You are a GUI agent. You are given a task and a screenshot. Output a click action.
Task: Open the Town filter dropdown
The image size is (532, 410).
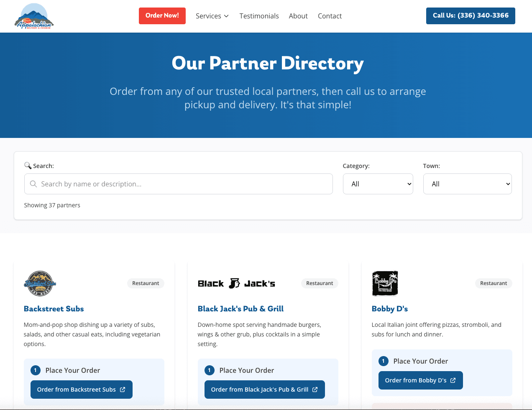[467, 184]
